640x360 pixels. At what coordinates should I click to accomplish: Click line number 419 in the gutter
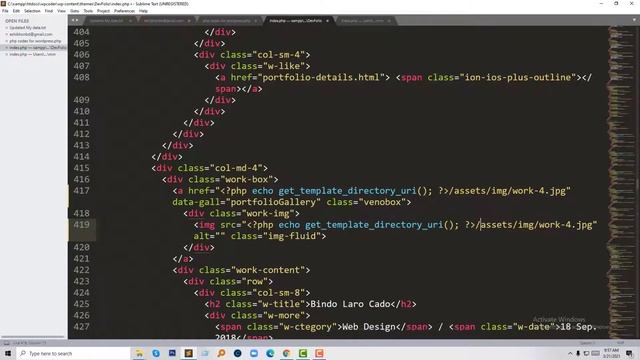click(x=82, y=224)
